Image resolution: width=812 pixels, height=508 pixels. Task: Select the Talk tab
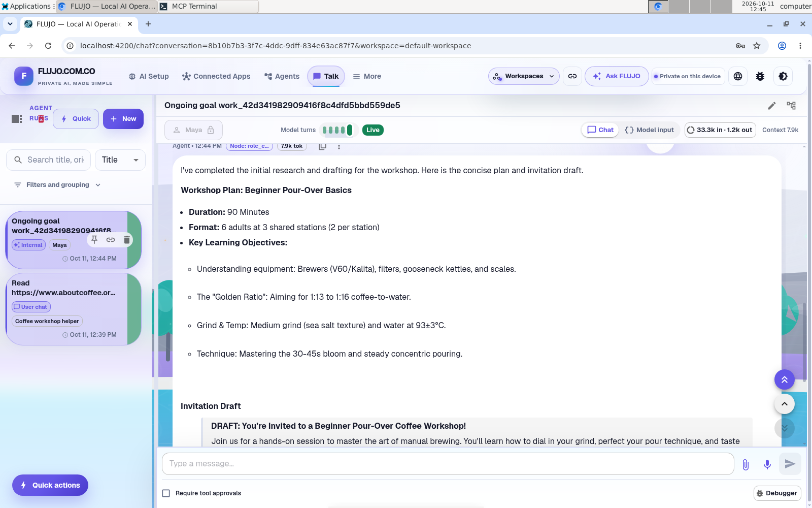[x=326, y=76]
